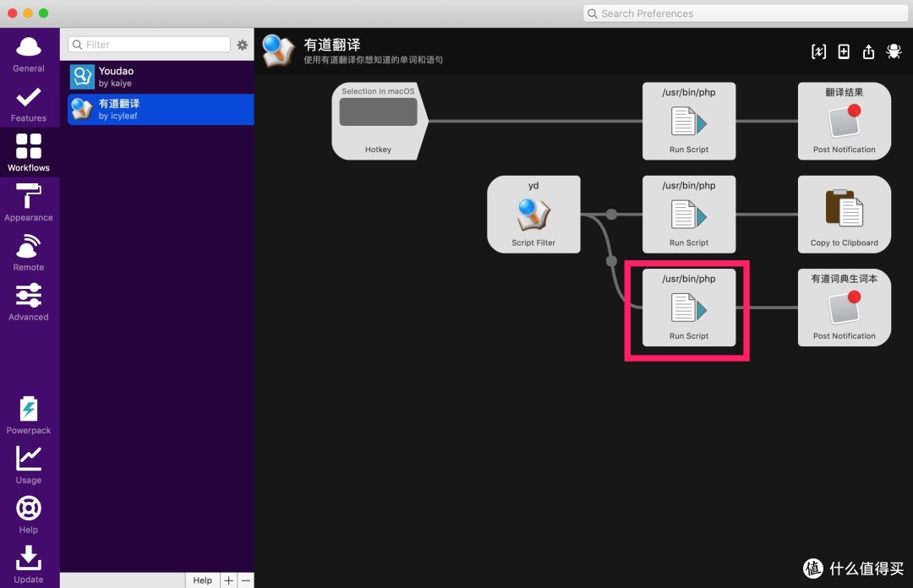This screenshot has height=588, width=913.
Task: Select the highlighted Run Script node
Action: (689, 308)
